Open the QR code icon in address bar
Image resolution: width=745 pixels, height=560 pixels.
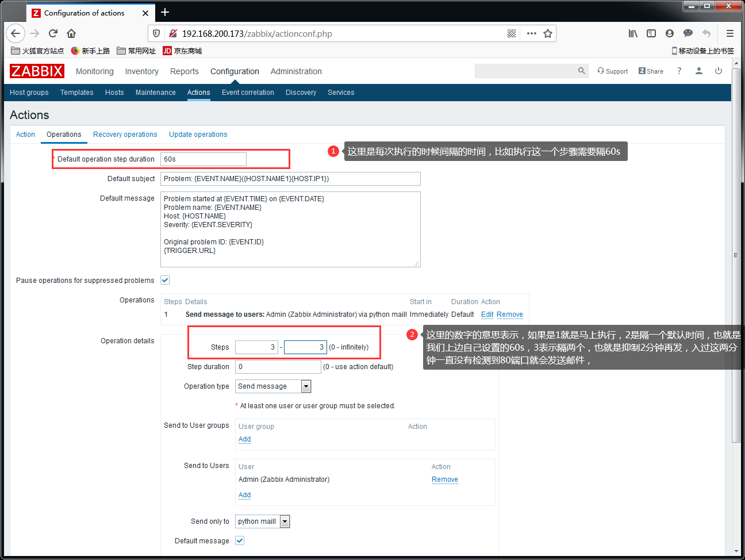(512, 33)
